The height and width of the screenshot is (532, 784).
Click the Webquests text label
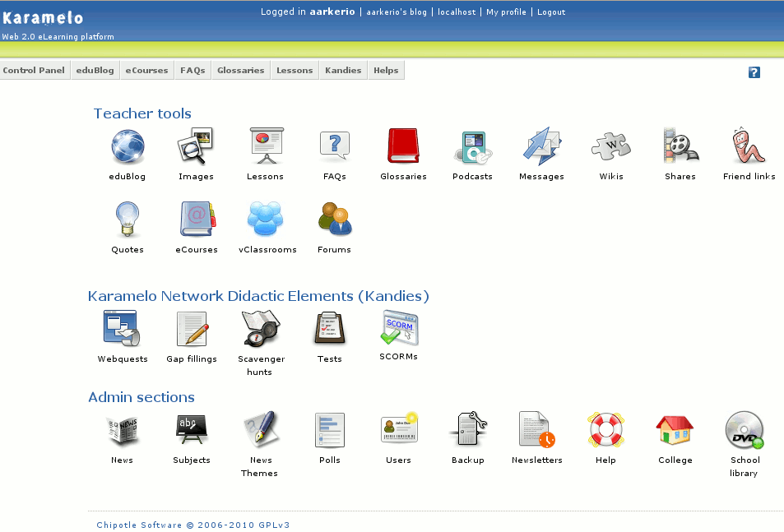(123, 359)
